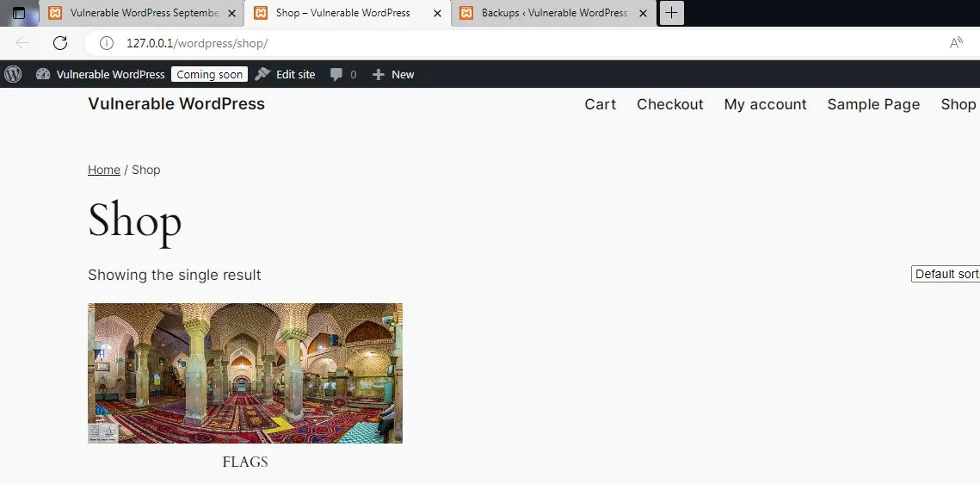Click the tab actions icon at top left
Image resolution: width=980 pixels, height=484 pixels.
pyautogui.click(x=18, y=13)
